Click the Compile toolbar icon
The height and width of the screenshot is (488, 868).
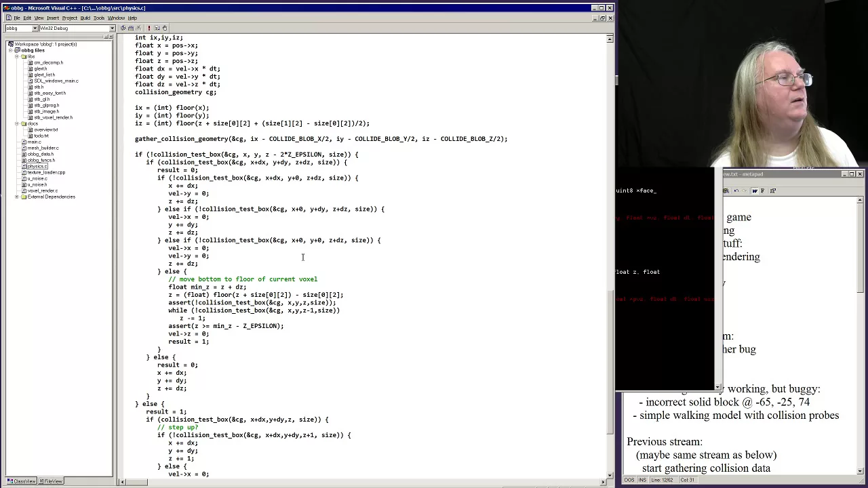click(123, 28)
